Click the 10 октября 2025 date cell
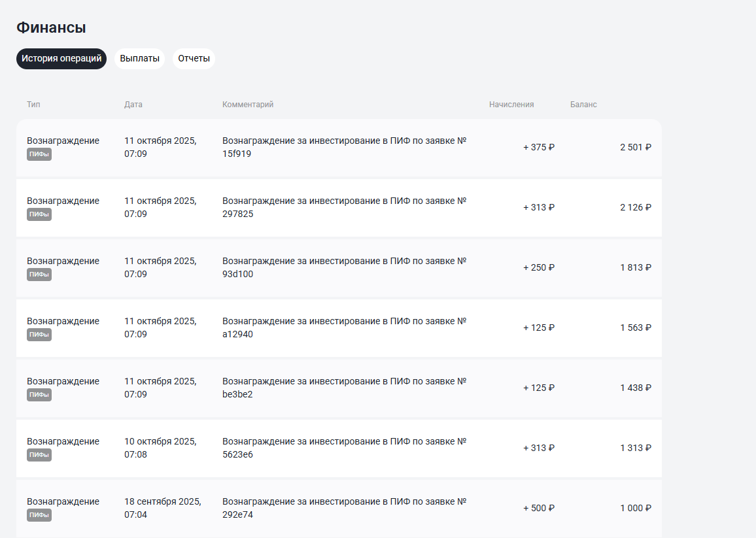This screenshot has height=538, width=756. tap(160, 448)
